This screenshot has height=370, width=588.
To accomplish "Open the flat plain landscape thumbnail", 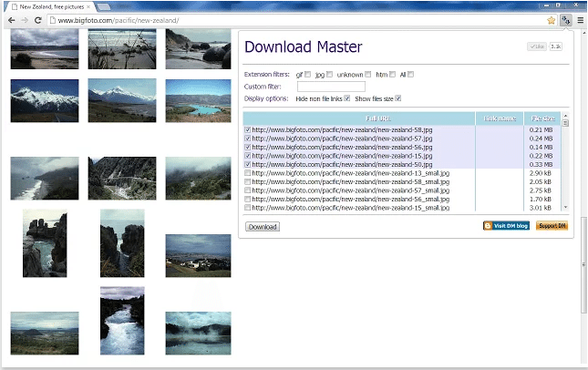I will [x=45, y=333].
